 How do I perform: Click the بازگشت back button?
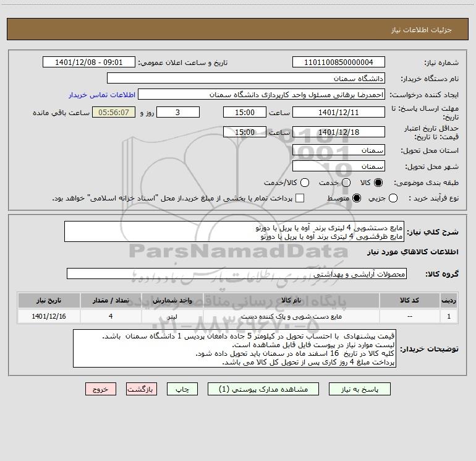pyautogui.click(x=142, y=389)
